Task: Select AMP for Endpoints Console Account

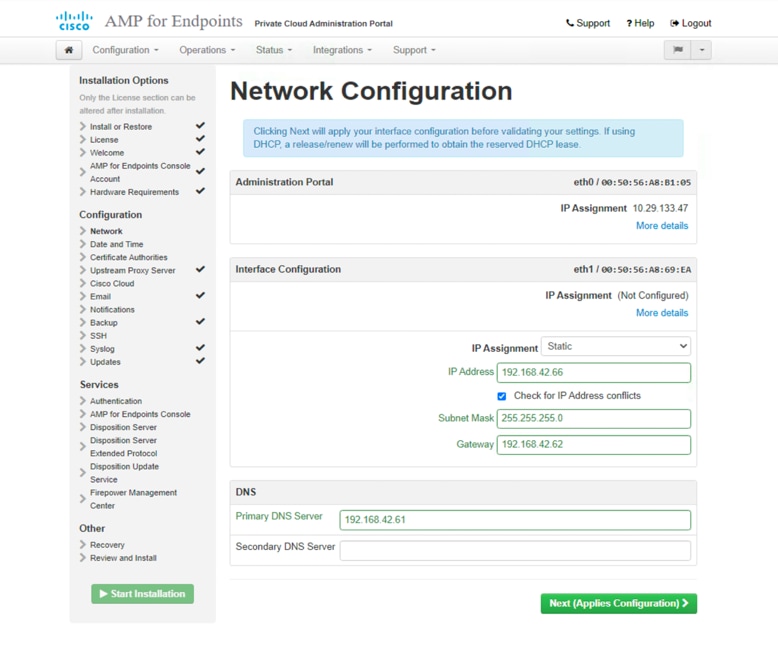Action: pyautogui.click(x=140, y=172)
